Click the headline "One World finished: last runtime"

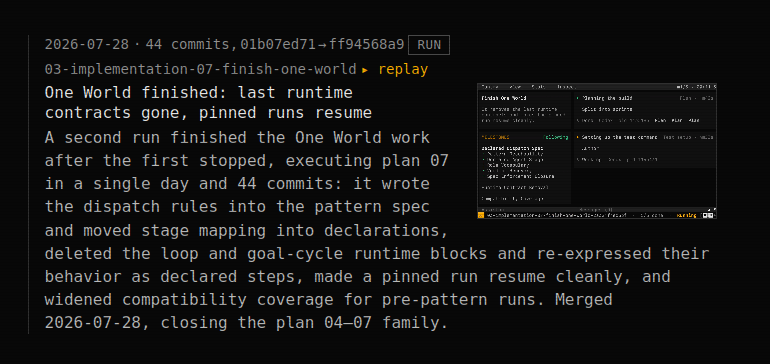click(198, 92)
